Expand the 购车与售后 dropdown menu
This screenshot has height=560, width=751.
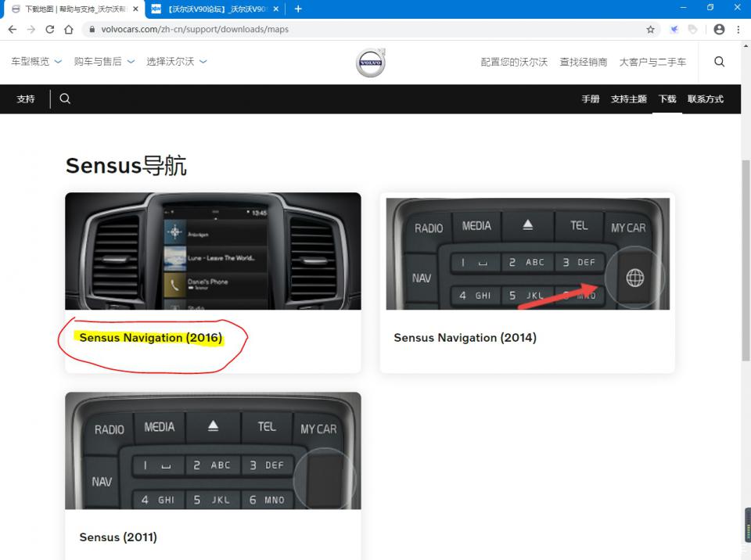tap(104, 61)
